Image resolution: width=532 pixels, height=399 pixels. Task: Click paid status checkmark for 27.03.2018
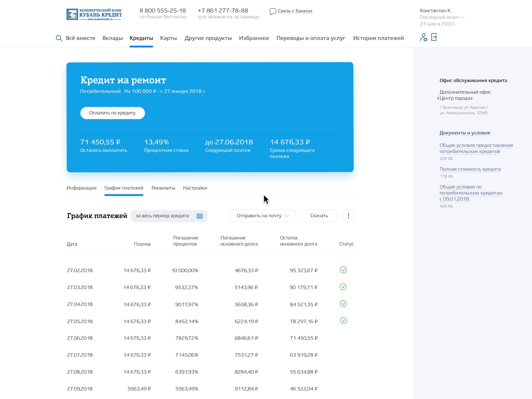pyautogui.click(x=343, y=287)
